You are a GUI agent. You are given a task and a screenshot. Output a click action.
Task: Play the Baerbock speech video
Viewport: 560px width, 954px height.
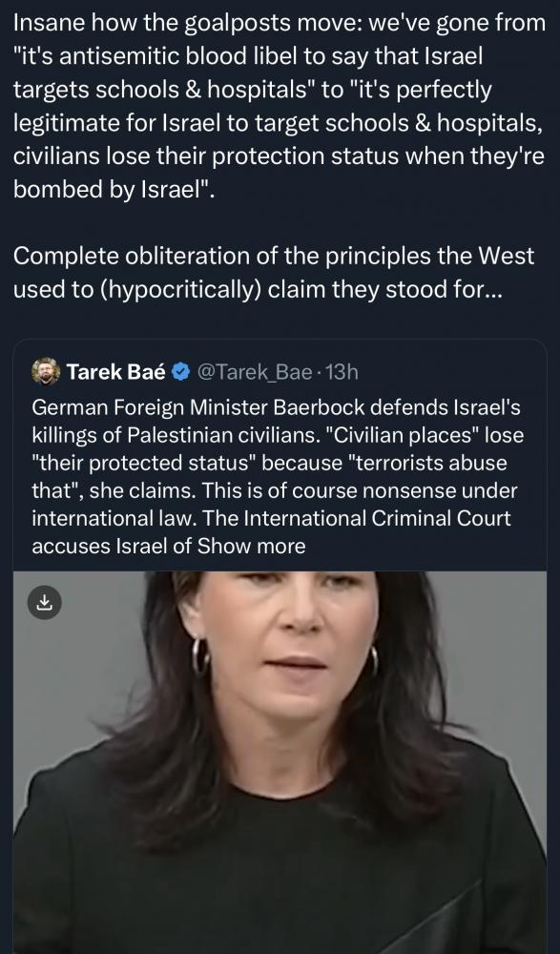point(280,762)
